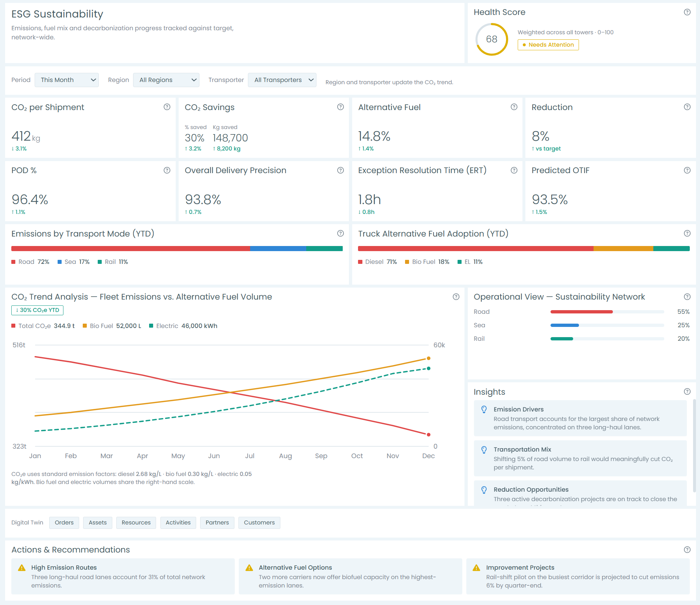Screen dimensions: 700x605
Task: Click the Transportation Mix lightbulb icon
Action: click(484, 449)
